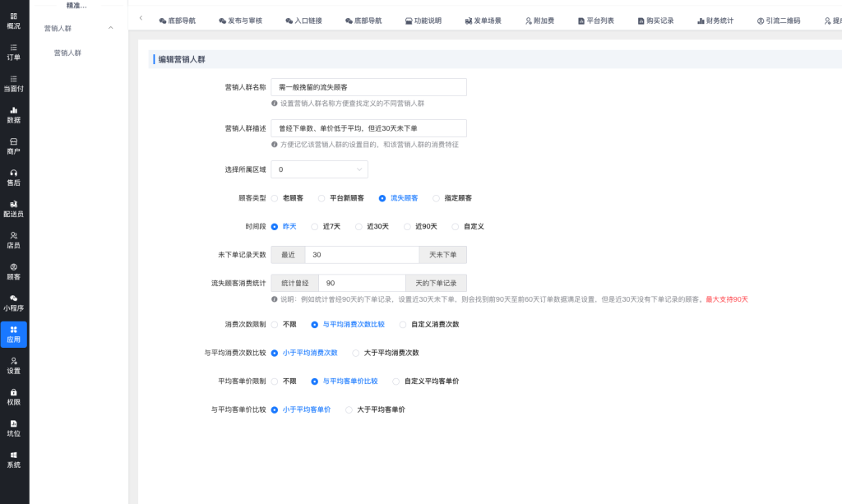This screenshot has height=504, width=842.
Task: Collapse the top tab bar with the left chevron
Action: (140, 17)
